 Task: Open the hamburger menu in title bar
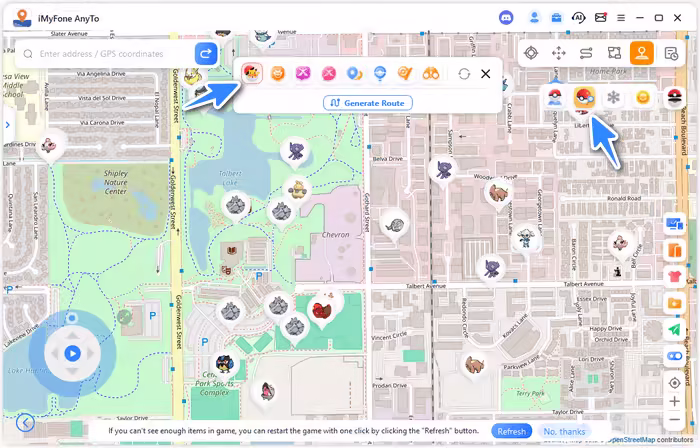click(x=621, y=18)
